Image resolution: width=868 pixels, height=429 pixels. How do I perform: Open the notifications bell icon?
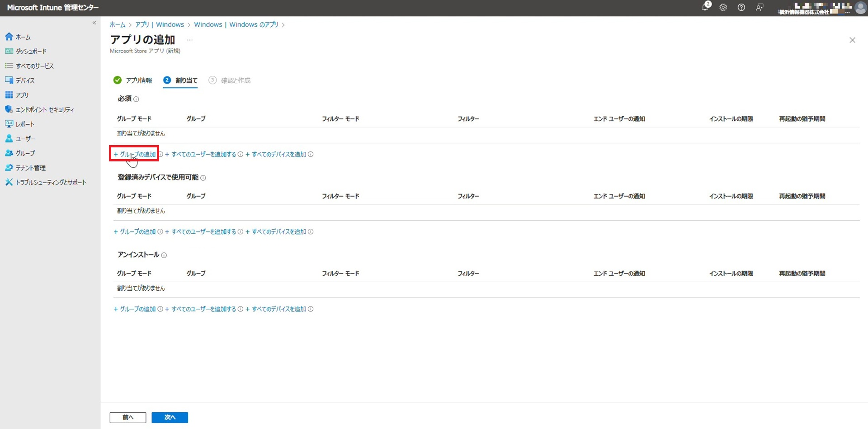705,7
